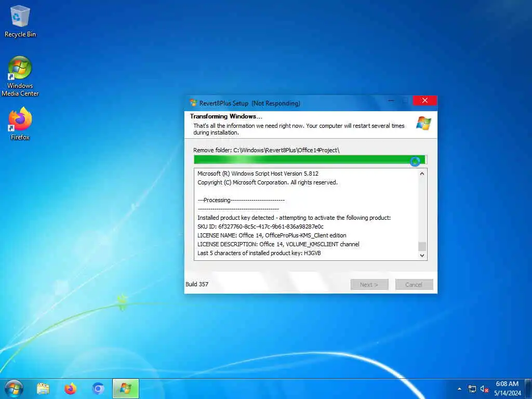This screenshot has width=532, height=399.
Task: Open the Windows Start orb
Action: (x=14, y=389)
